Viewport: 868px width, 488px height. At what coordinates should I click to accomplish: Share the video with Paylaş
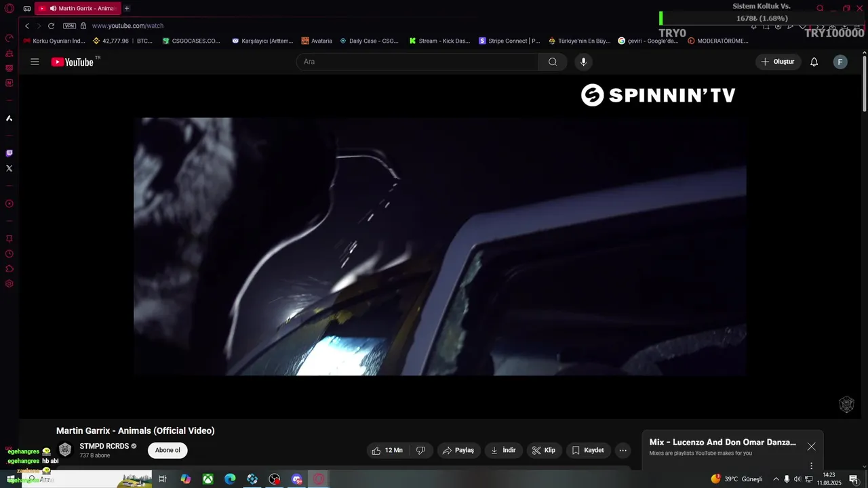click(459, 450)
